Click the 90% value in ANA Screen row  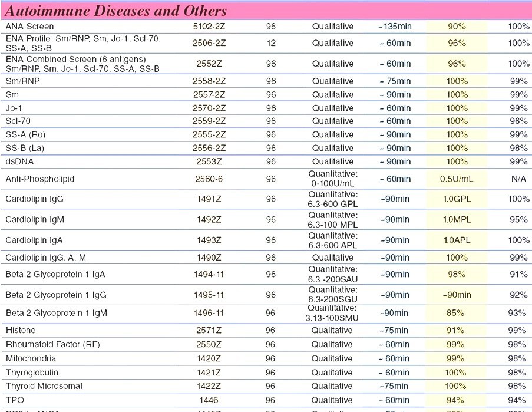point(457,27)
